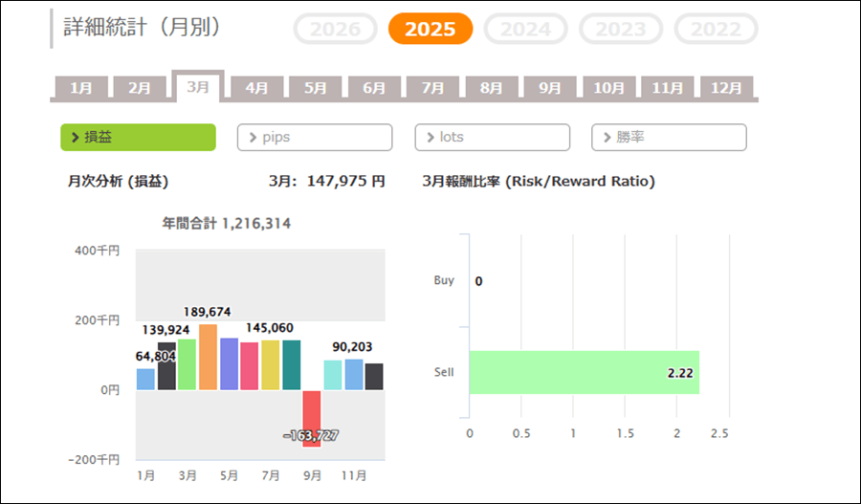Open the 1月 month tab

click(81, 88)
